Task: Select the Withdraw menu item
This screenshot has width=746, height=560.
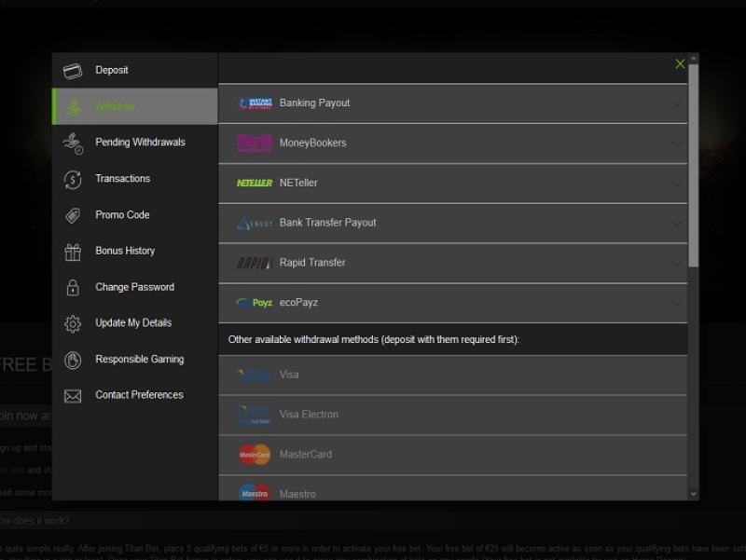Action: (x=135, y=106)
